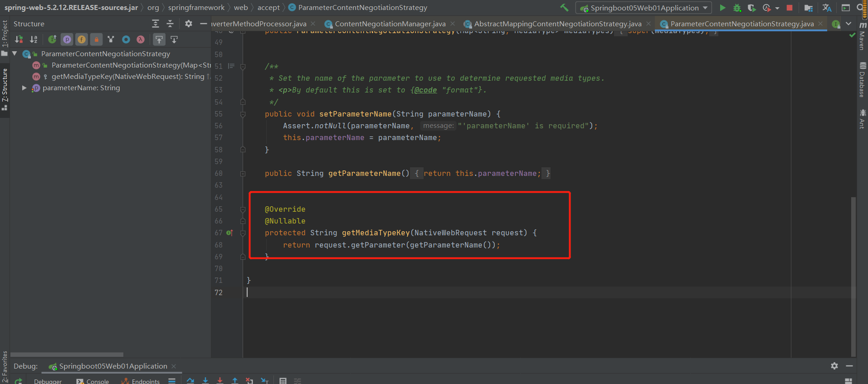
Task: Click the springframework breadcrumb segment
Action: tap(196, 8)
